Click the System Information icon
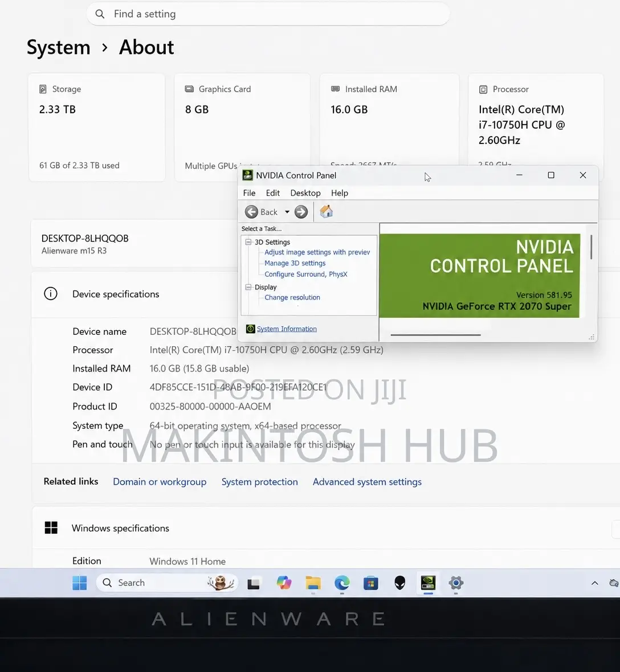Screen dimensions: 620x672 coord(250,329)
